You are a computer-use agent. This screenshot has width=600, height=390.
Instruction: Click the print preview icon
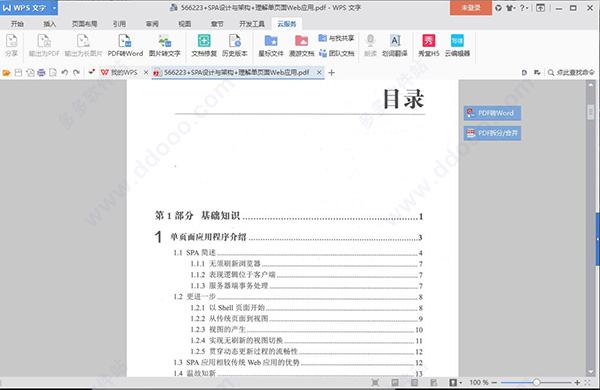click(53, 72)
